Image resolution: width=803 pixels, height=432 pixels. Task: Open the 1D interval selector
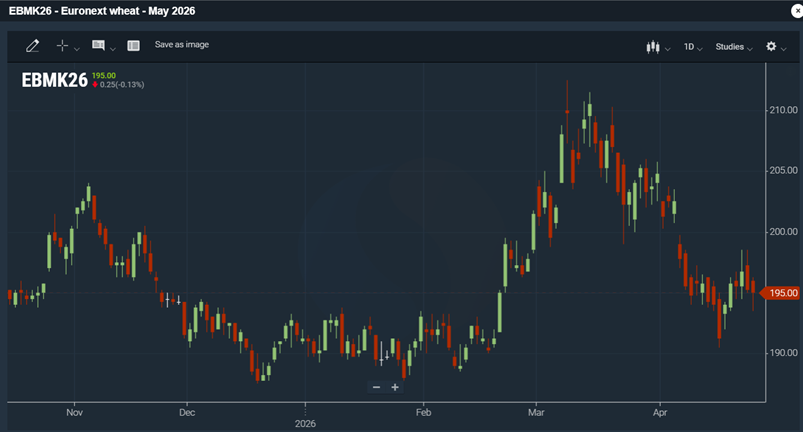(689, 47)
